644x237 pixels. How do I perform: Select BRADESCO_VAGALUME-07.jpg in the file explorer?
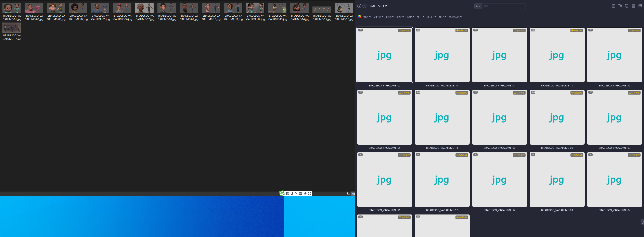[x=145, y=12]
